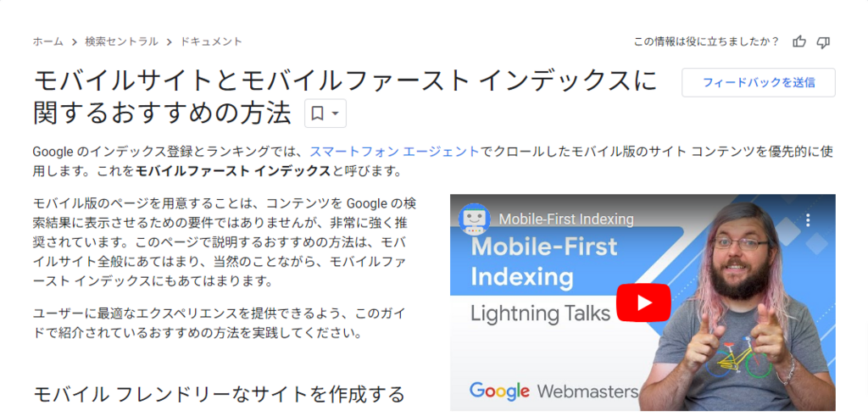Click the thumbs down not helpful icon

coord(824,42)
